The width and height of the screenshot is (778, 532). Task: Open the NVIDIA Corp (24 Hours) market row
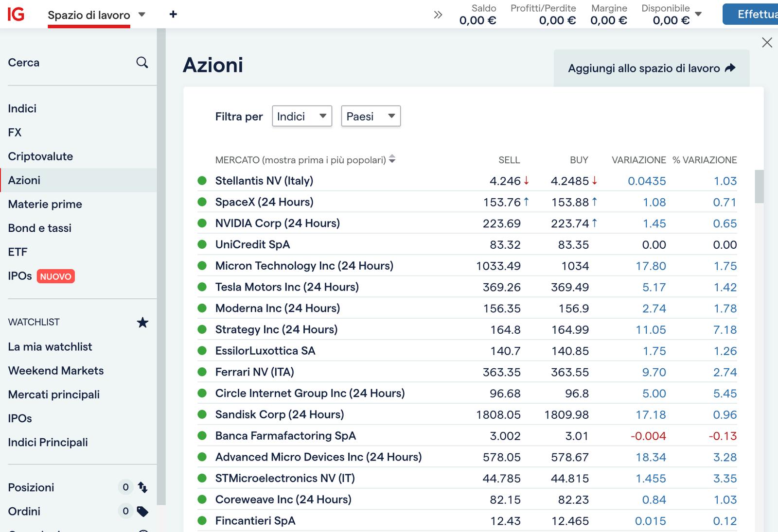(x=467, y=223)
